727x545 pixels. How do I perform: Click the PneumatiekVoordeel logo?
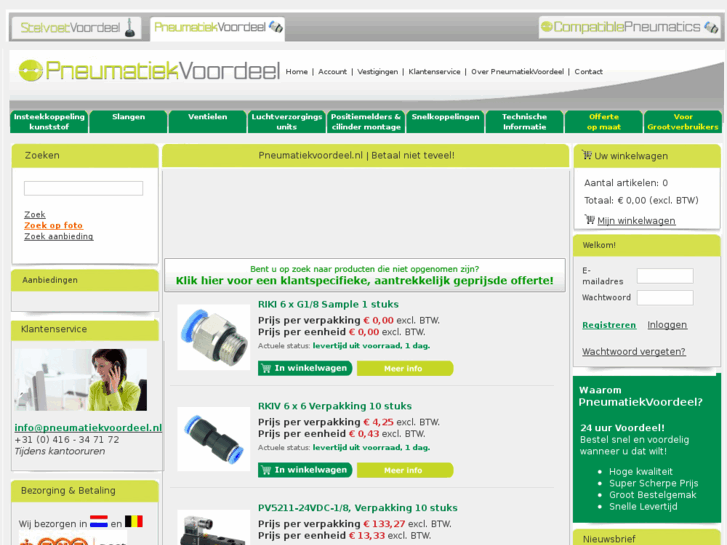click(149, 71)
